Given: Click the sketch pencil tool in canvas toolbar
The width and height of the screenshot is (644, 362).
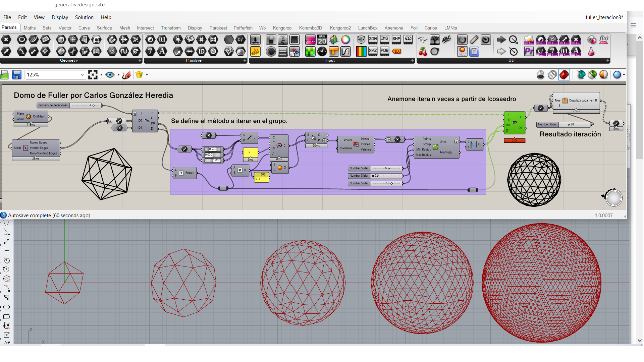Looking at the screenshot, I should pyautogui.click(x=126, y=75).
